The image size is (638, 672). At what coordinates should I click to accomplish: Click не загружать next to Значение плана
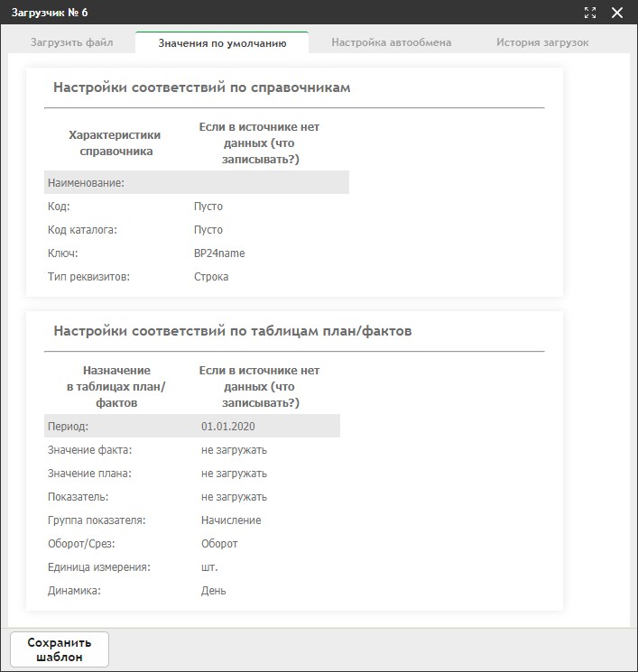[x=234, y=474]
